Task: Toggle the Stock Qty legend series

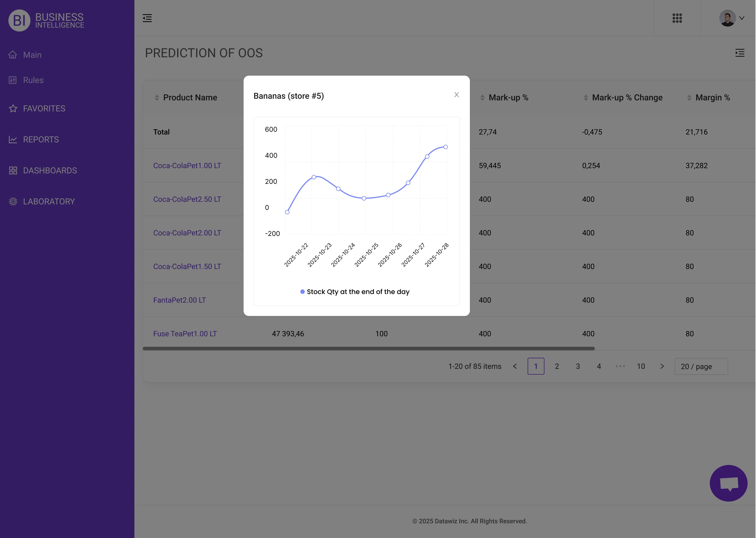Action: click(355, 292)
